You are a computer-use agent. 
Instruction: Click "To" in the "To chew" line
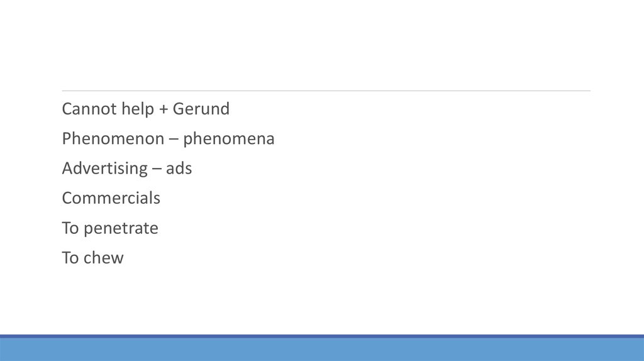pyautogui.click(x=70, y=258)
